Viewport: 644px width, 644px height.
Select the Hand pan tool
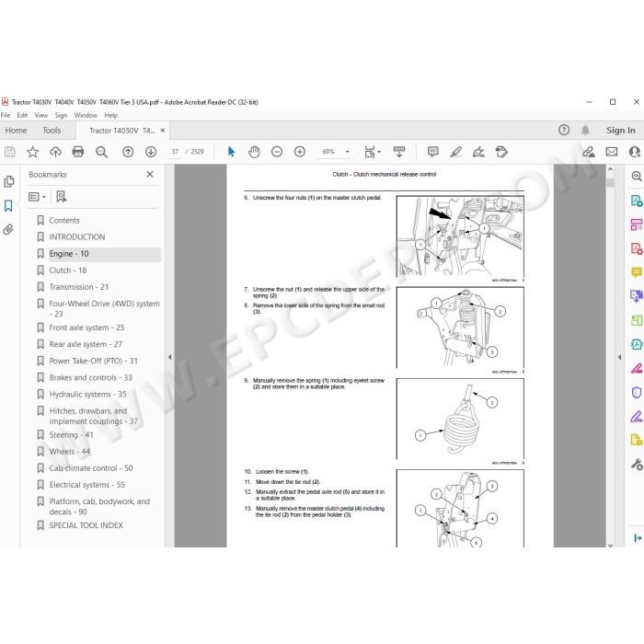[x=254, y=152]
